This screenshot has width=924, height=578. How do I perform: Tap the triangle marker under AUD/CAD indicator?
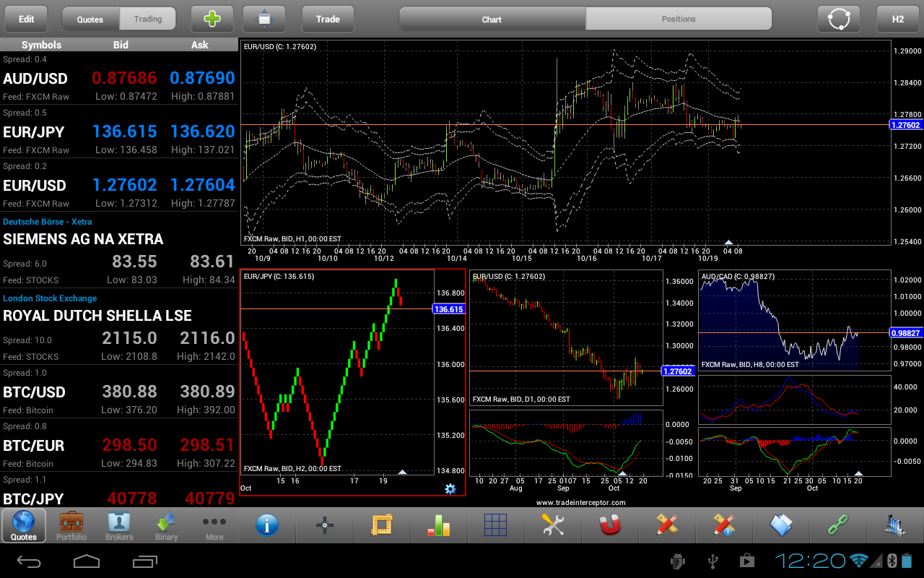pyautogui.click(x=858, y=473)
